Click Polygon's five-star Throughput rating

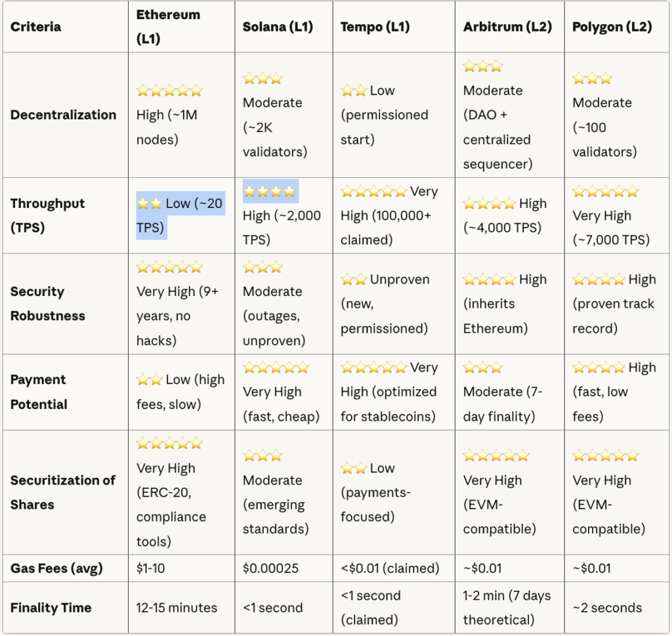pos(606,191)
